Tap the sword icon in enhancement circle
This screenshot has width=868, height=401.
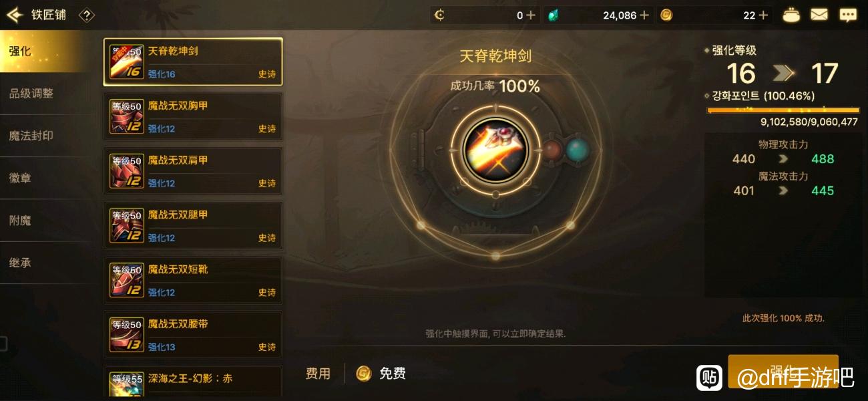[495, 150]
